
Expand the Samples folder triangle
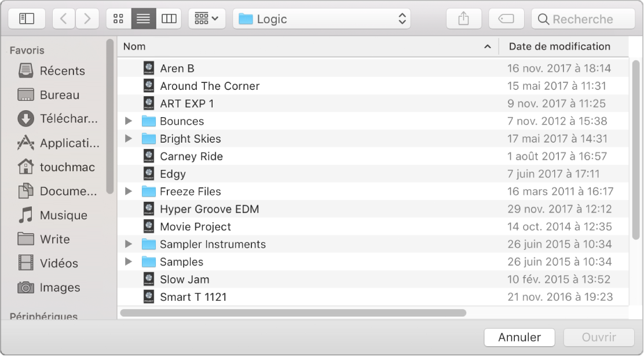click(x=129, y=261)
